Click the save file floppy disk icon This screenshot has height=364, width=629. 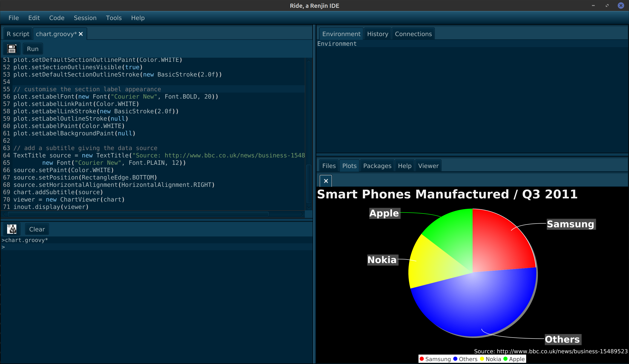[x=12, y=49]
